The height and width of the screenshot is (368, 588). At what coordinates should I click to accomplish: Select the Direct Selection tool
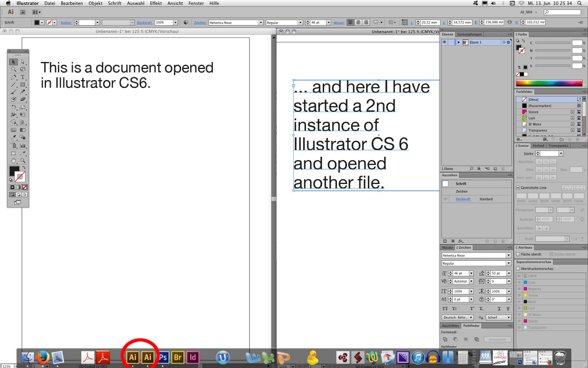point(23,62)
